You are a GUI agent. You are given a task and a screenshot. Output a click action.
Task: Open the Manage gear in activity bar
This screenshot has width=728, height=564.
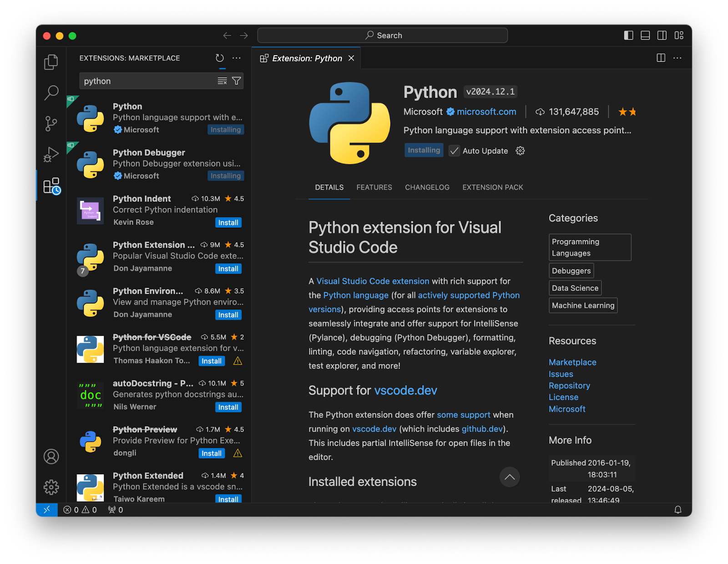coord(51,487)
